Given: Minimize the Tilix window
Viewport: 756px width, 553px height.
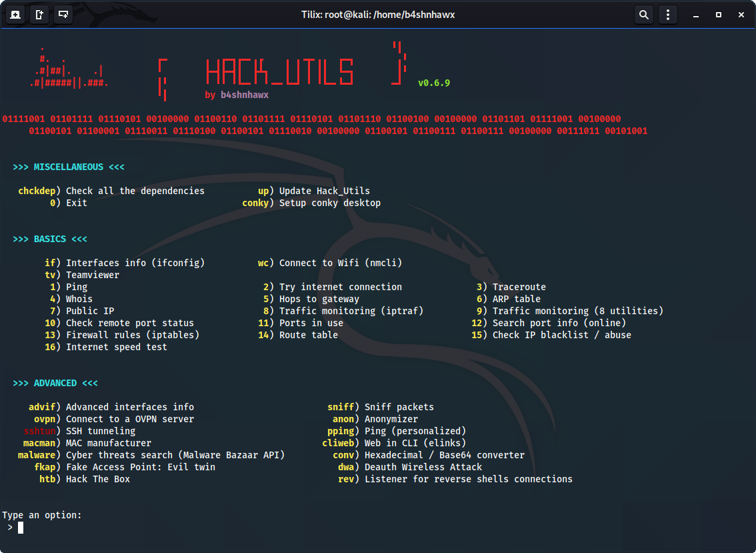Looking at the screenshot, I should click(x=696, y=15).
